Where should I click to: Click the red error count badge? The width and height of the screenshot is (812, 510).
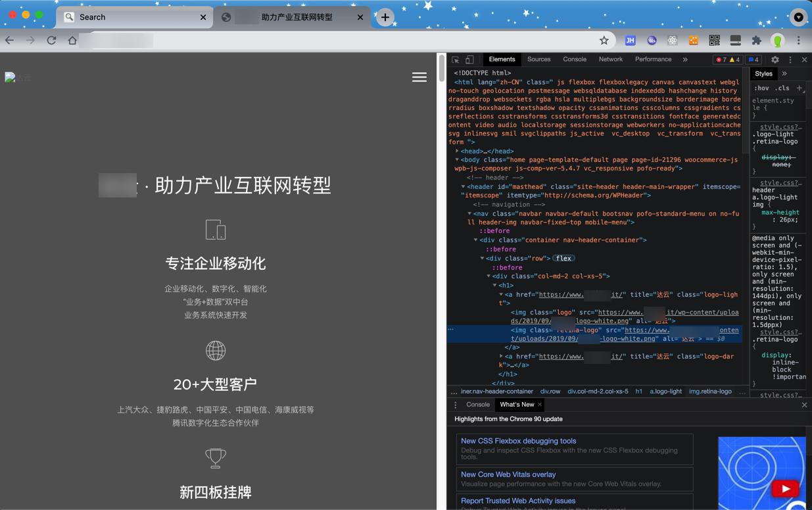tap(722, 60)
